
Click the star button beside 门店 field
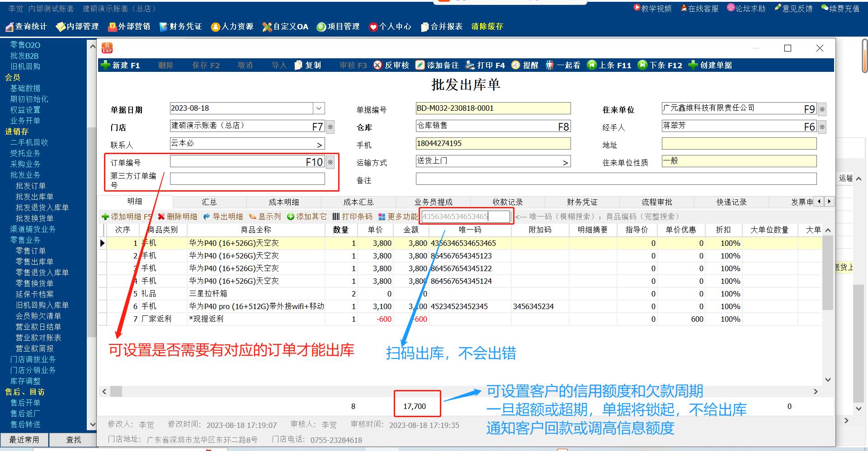tap(330, 127)
